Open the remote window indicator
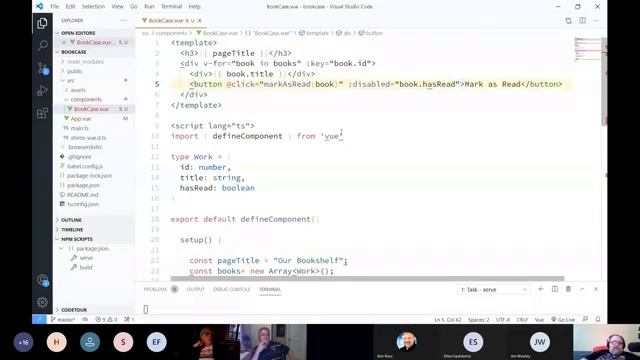Viewport: 640px width, 360px height. point(39,320)
